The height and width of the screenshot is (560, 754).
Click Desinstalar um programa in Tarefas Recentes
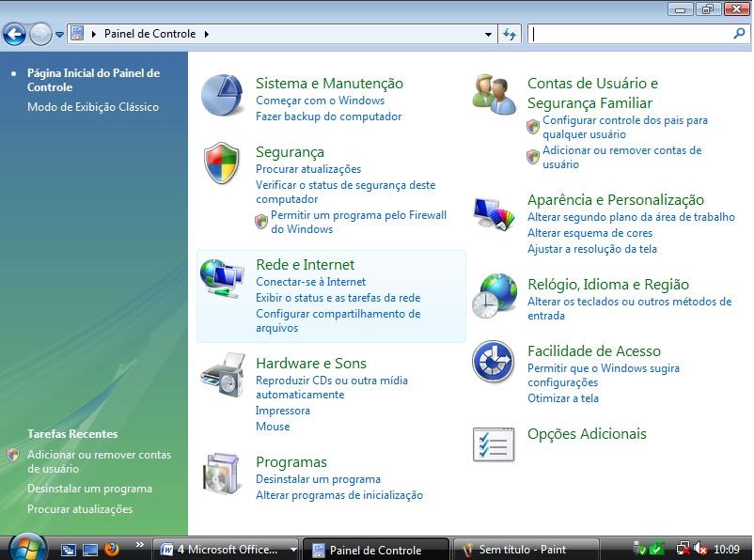[x=89, y=489]
